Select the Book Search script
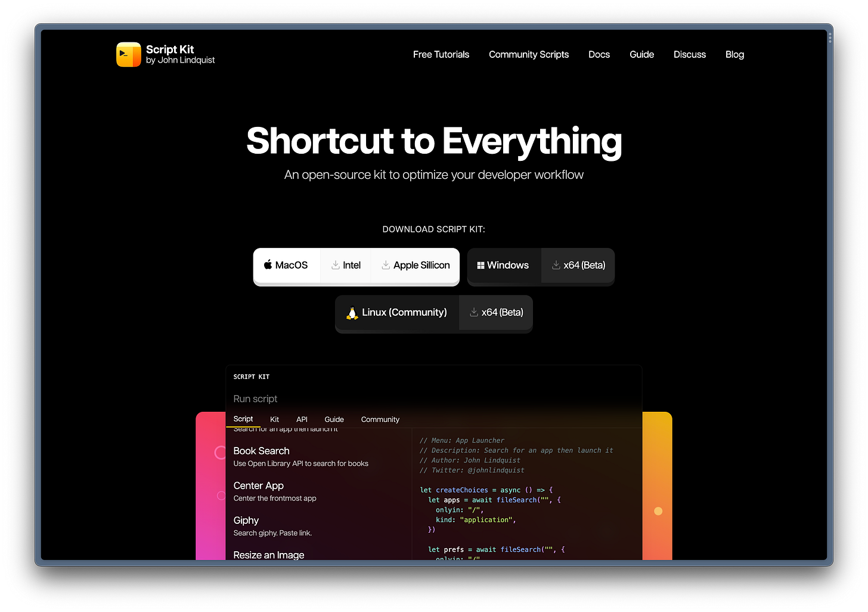This screenshot has width=868, height=612. pyautogui.click(x=319, y=457)
